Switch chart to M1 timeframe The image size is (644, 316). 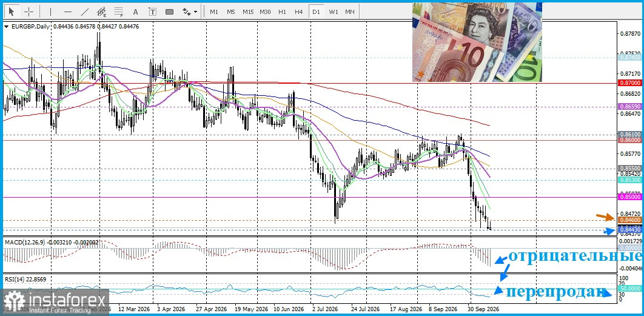(x=214, y=12)
